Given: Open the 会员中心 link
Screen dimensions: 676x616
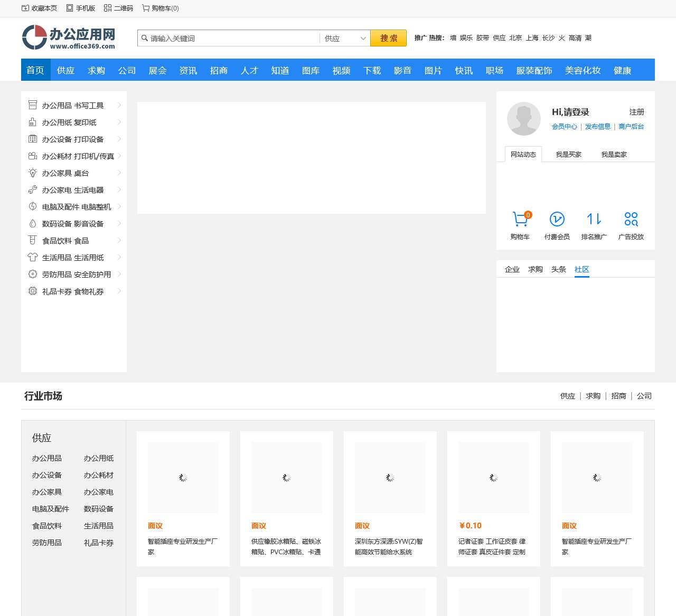Looking at the screenshot, I should pyautogui.click(x=565, y=127).
